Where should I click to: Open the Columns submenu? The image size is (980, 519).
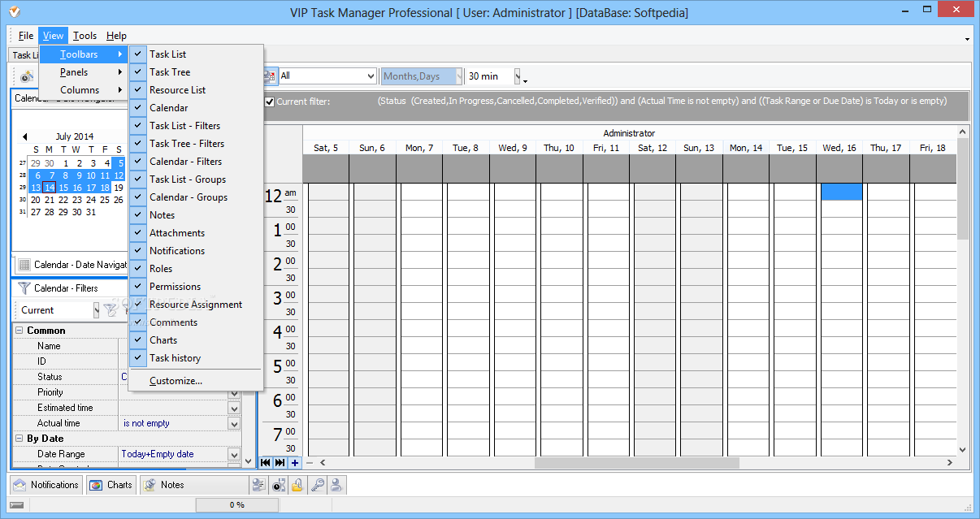tap(84, 90)
